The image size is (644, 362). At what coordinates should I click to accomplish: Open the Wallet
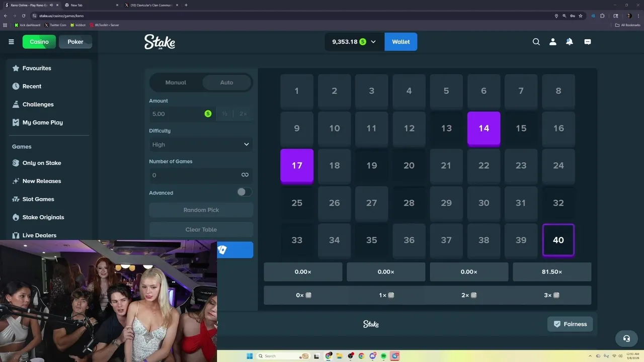point(401,42)
